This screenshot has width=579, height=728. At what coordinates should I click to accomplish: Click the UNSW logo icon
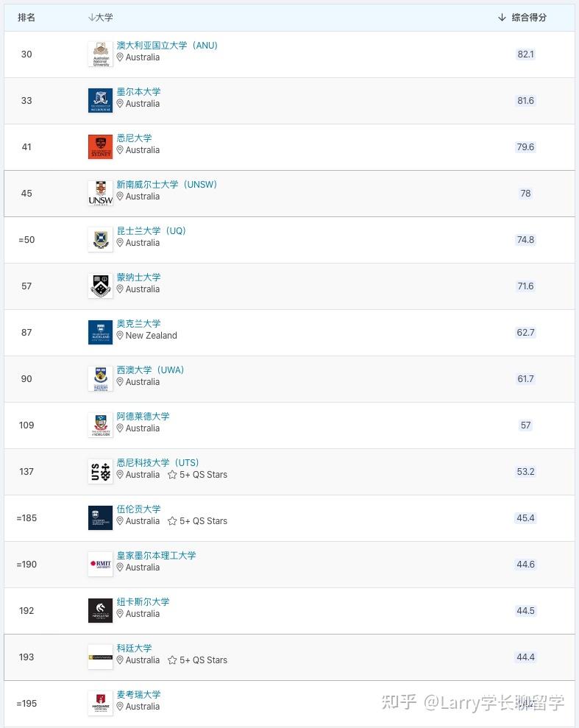[100, 194]
